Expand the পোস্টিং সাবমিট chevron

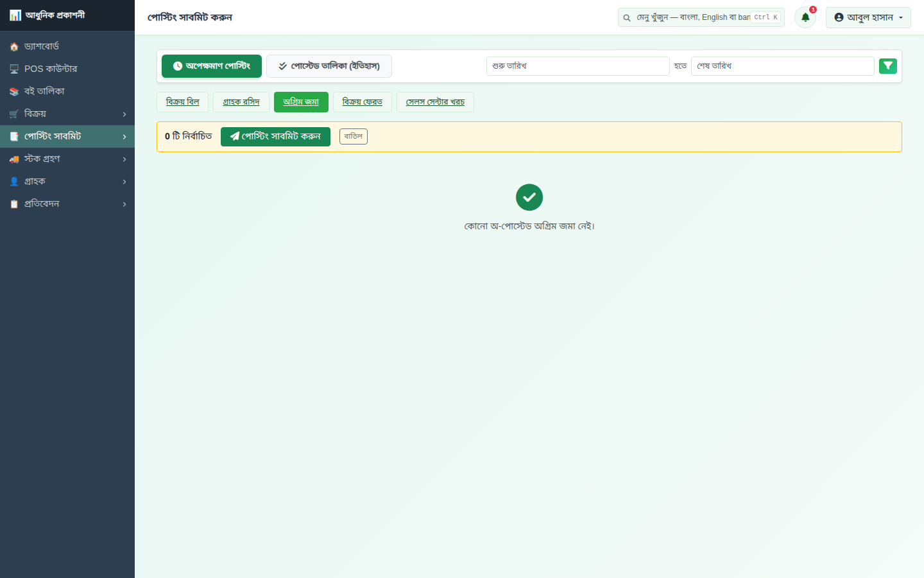coord(124,137)
